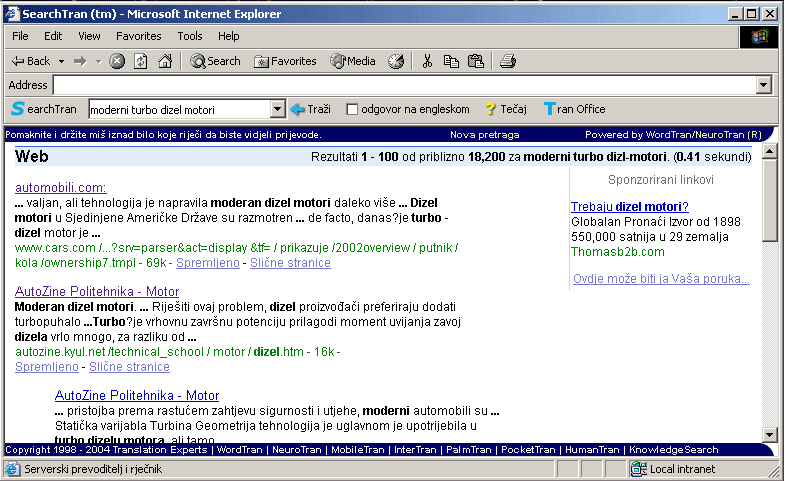Click the SearchTran query text field
The height and width of the screenshot is (481, 785).
click(179, 109)
